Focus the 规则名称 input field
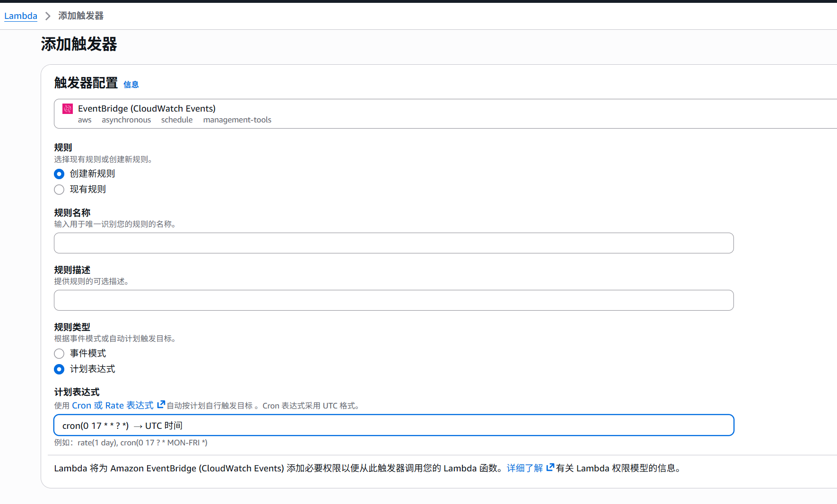Screen dimensions: 837x504 [x=394, y=243]
